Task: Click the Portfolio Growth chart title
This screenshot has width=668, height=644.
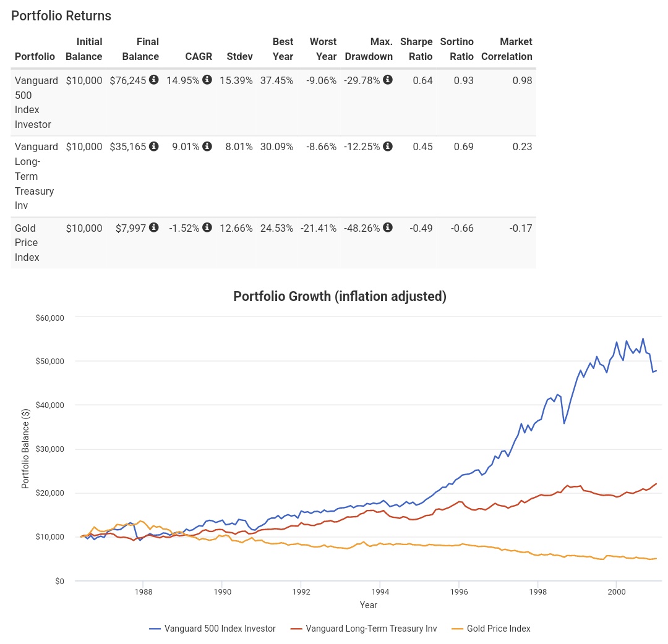Action: [x=340, y=296]
